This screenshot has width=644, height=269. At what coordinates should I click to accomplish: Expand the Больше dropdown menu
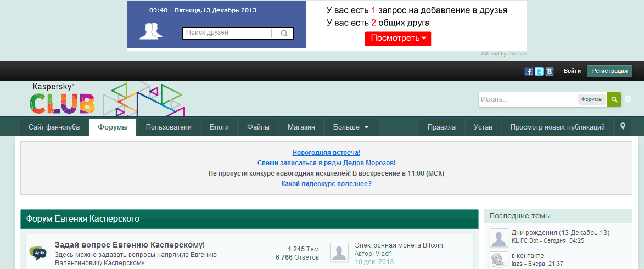(x=351, y=127)
